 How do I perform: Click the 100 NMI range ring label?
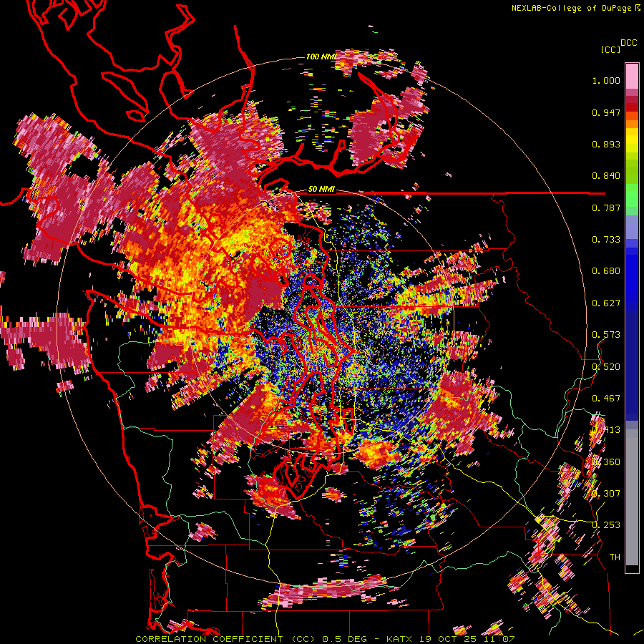click(x=321, y=57)
